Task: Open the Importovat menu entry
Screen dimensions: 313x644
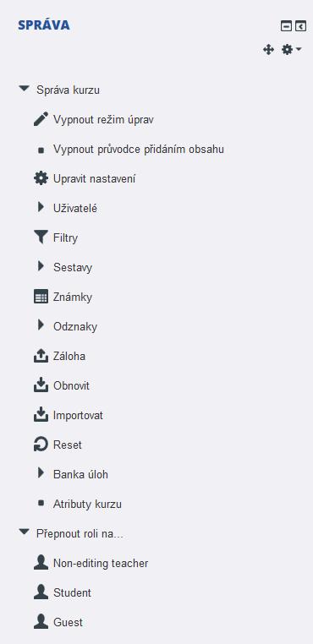Action: [78, 415]
